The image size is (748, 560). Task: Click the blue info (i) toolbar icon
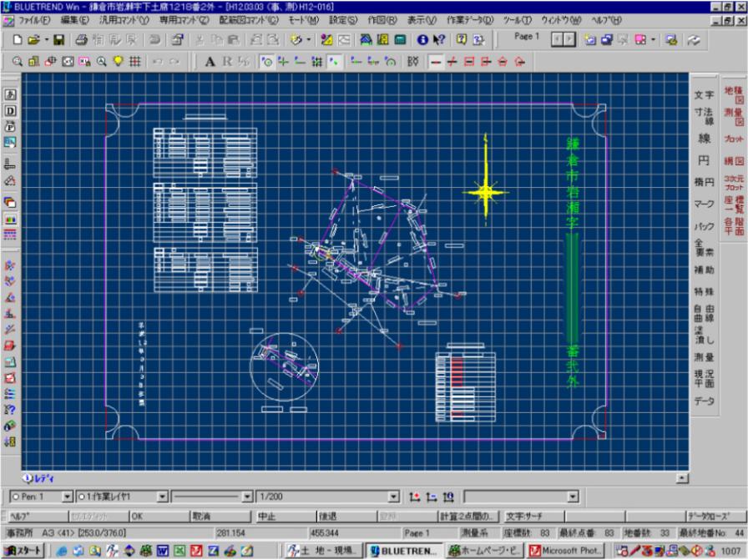(422, 38)
